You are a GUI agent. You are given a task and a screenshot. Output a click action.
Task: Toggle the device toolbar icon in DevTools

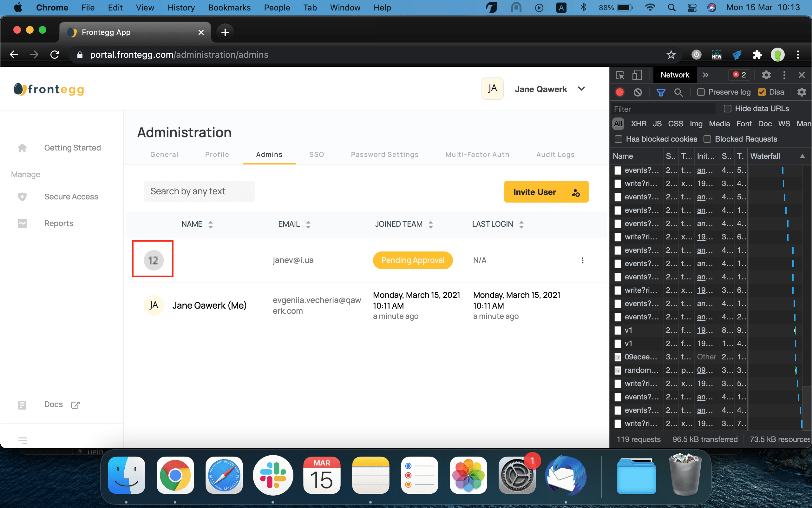[x=637, y=75]
